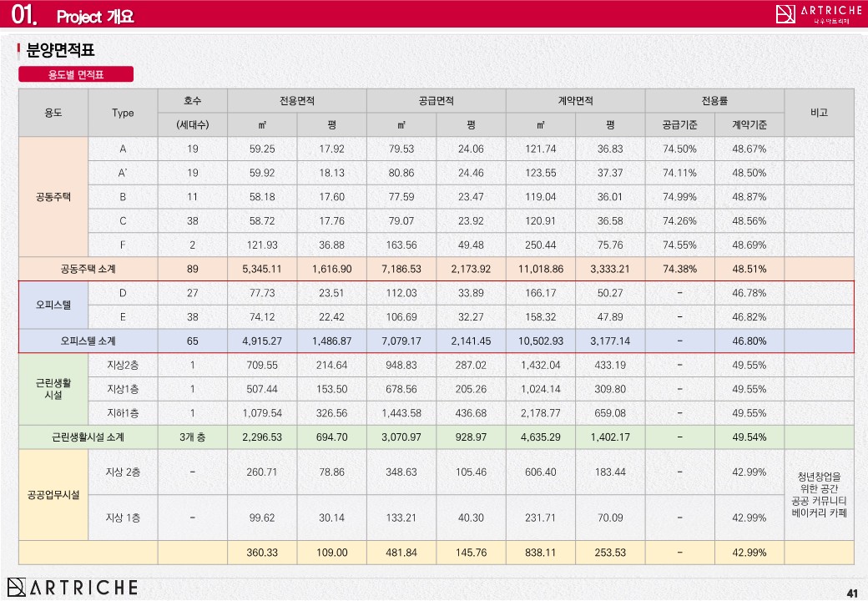
Task: Click the Type column header
Action: click(x=123, y=113)
